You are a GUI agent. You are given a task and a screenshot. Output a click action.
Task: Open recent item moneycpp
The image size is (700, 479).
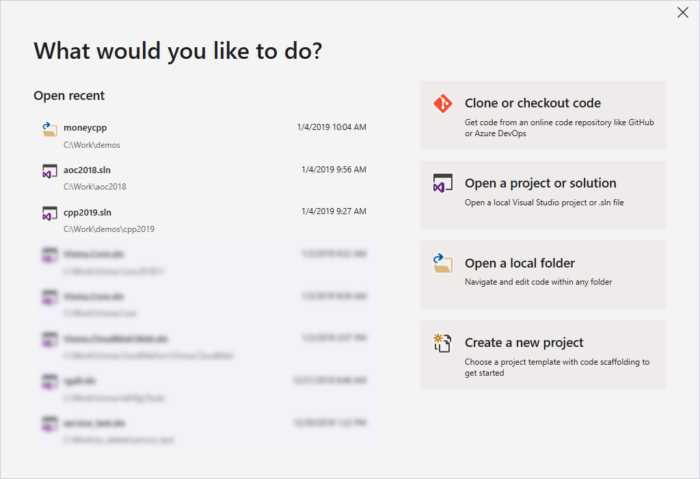coord(85,127)
